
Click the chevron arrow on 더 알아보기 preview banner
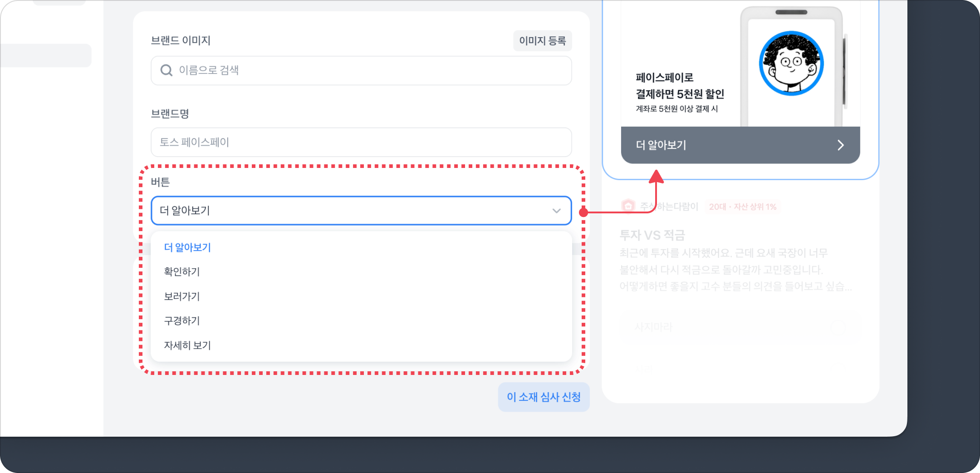(x=840, y=145)
